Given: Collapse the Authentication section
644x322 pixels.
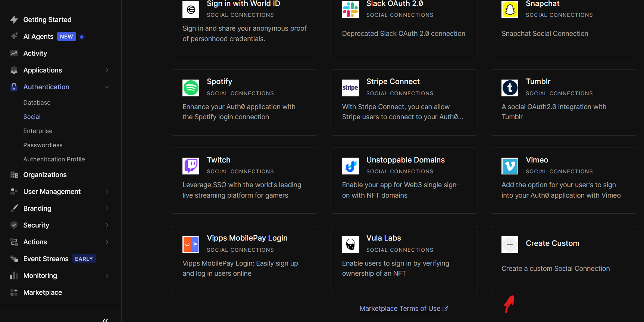Looking at the screenshot, I should 107,87.
